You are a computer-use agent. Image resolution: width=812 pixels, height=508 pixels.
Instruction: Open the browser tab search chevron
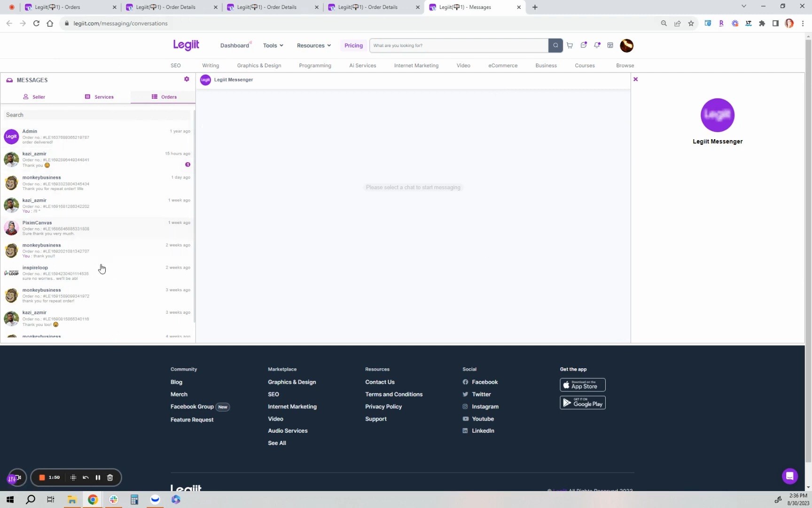(744, 6)
